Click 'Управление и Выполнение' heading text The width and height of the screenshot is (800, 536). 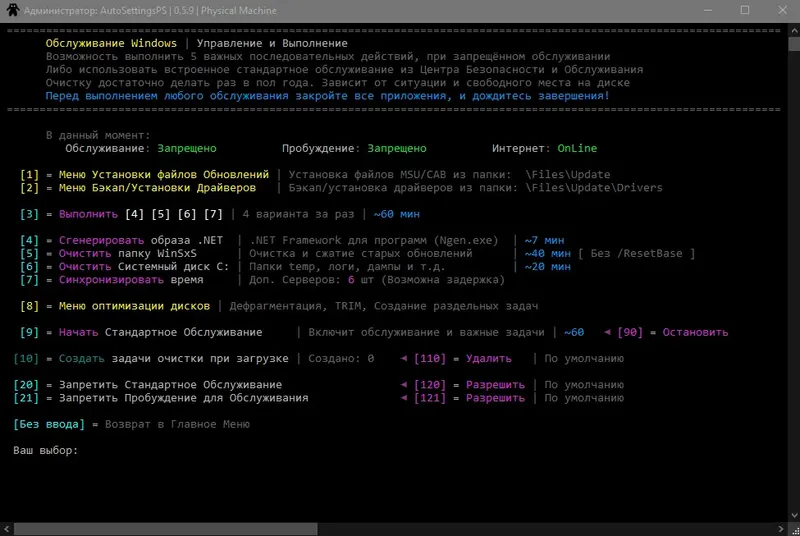point(272,43)
